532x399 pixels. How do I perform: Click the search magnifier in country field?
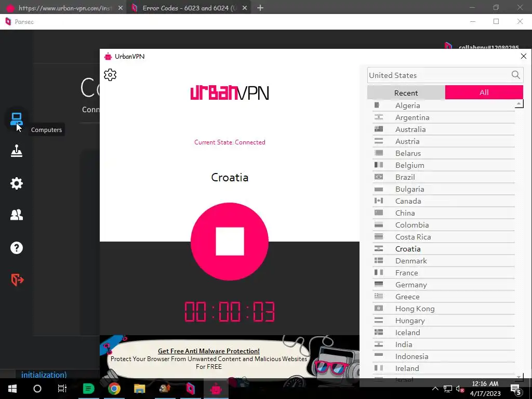point(515,75)
